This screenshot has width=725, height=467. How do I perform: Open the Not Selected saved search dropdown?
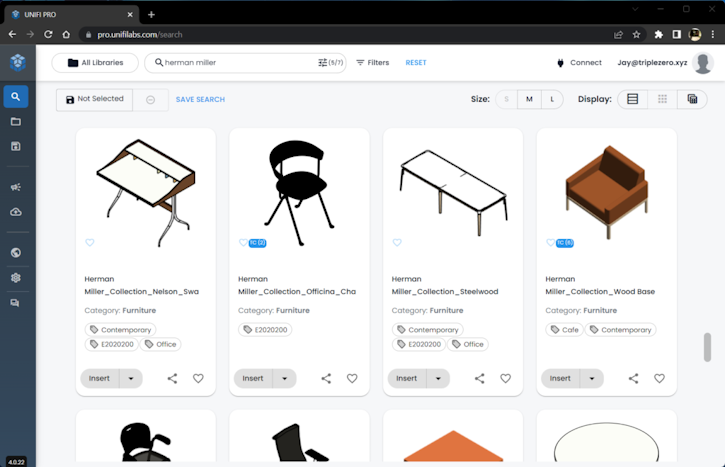(x=95, y=100)
